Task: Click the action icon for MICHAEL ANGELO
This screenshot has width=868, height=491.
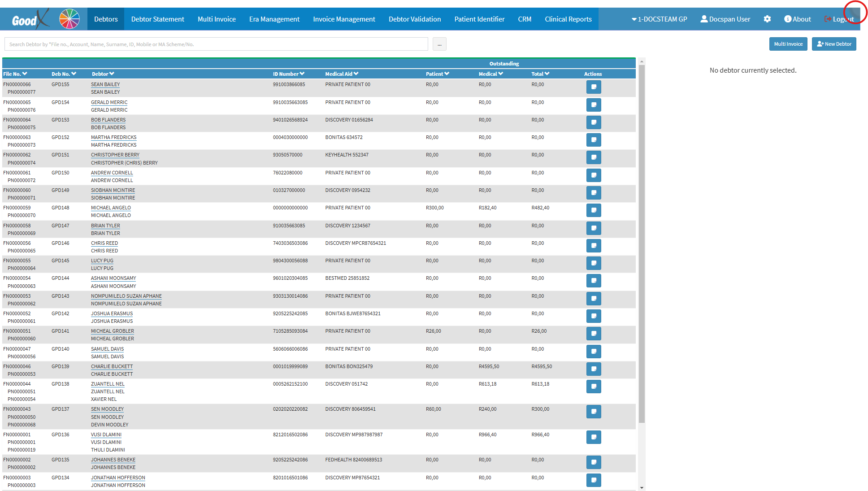Action: pyautogui.click(x=594, y=210)
